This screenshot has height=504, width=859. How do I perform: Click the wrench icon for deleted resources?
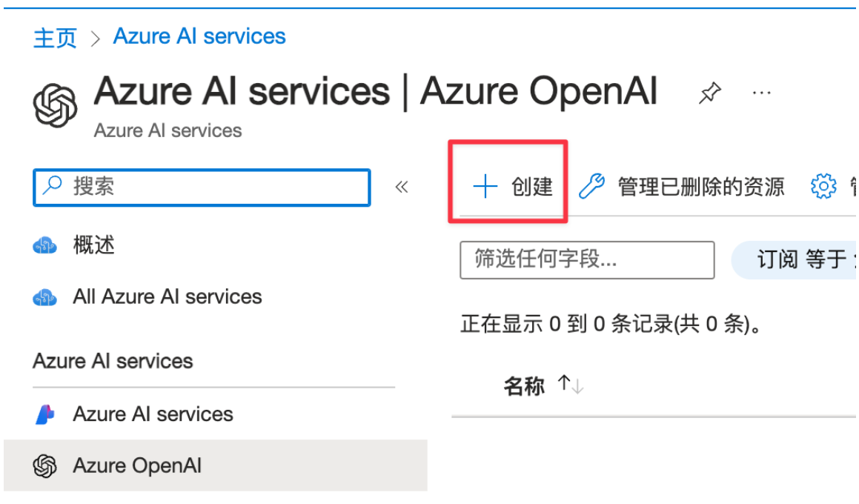click(591, 186)
